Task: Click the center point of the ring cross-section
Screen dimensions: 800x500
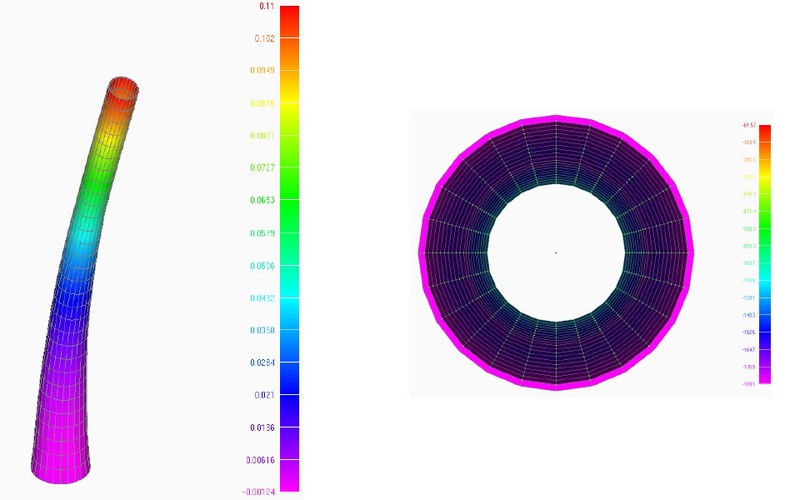Action: point(556,252)
